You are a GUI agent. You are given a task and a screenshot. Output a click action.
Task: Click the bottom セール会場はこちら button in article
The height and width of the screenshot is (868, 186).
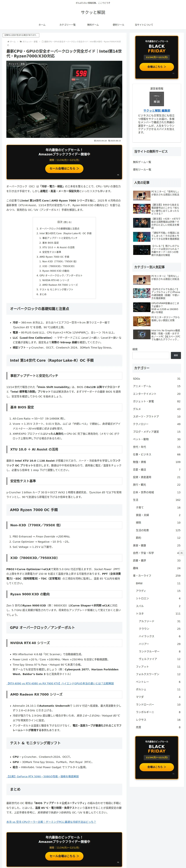[64, 856]
